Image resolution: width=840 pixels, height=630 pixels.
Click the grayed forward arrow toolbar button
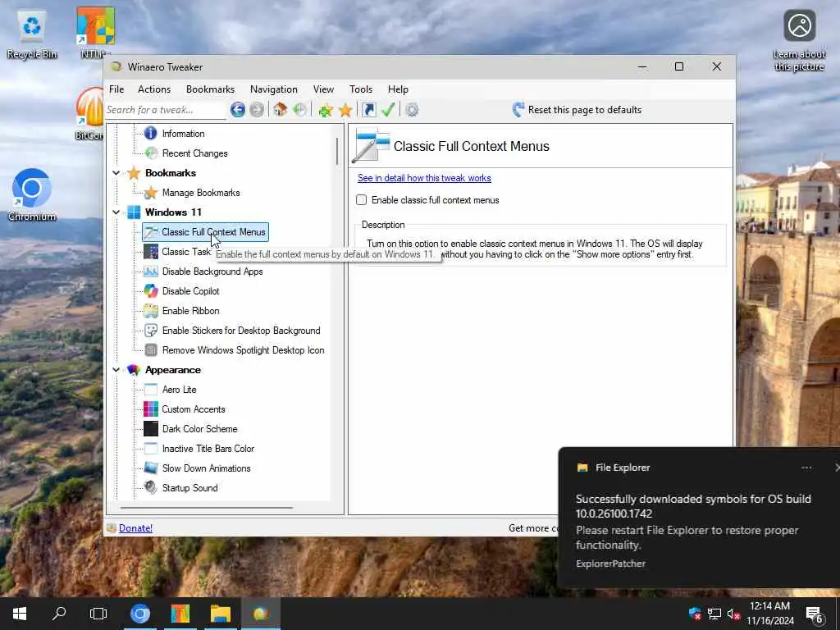click(x=257, y=110)
